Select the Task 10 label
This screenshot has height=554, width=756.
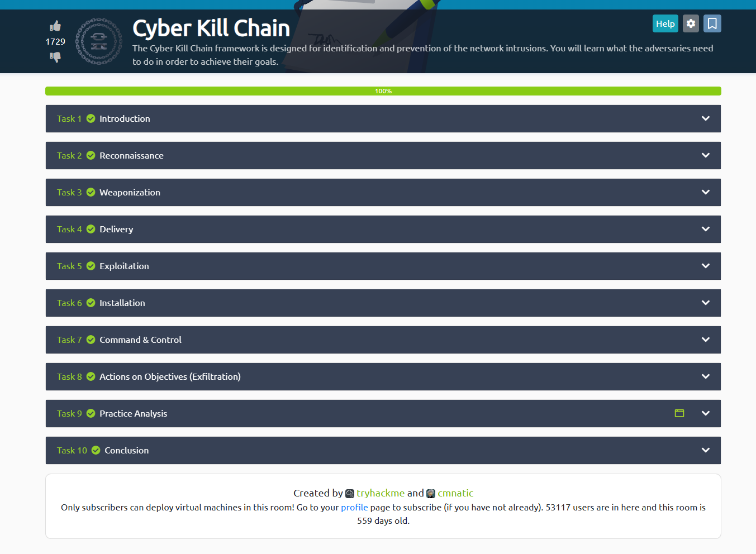click(x=72, y=450)
